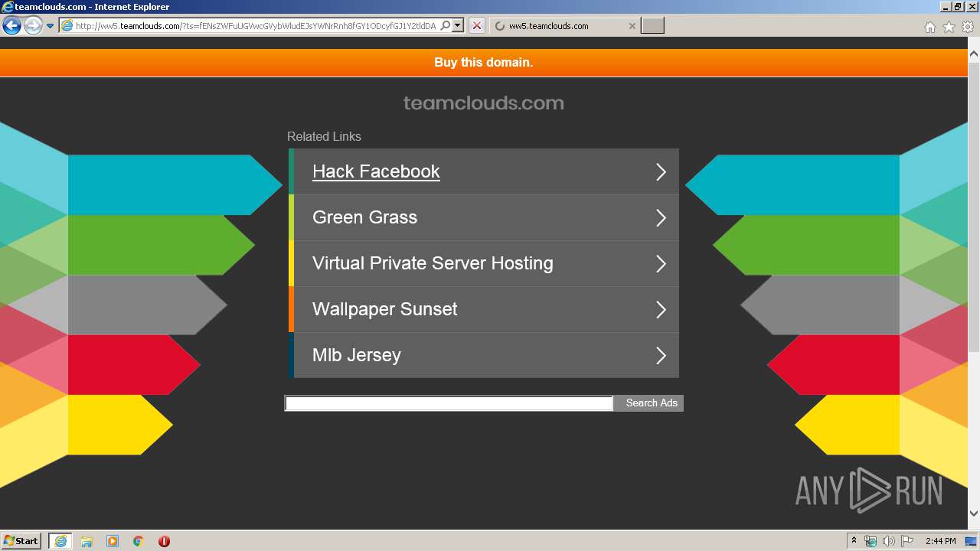Viewport: 980px width, 551px height.
Task: Click the page scrollbar up arrow
Action: tap(974, 55)
